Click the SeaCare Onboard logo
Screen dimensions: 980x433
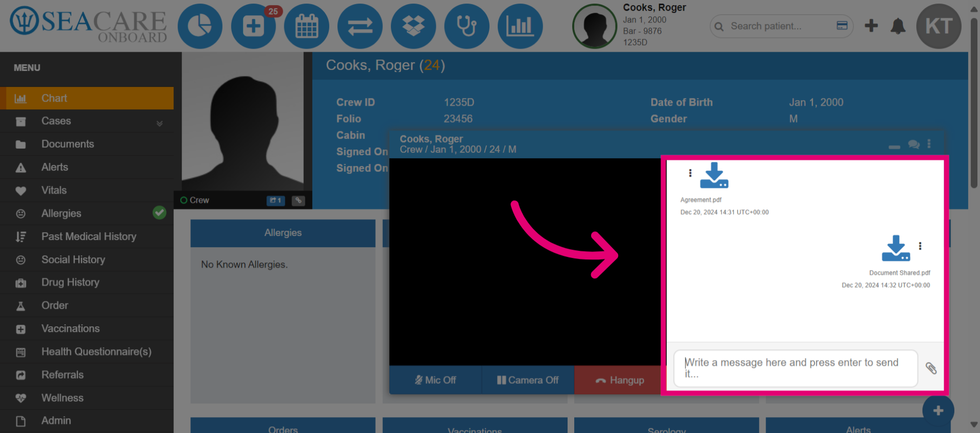tap(88, 25)
